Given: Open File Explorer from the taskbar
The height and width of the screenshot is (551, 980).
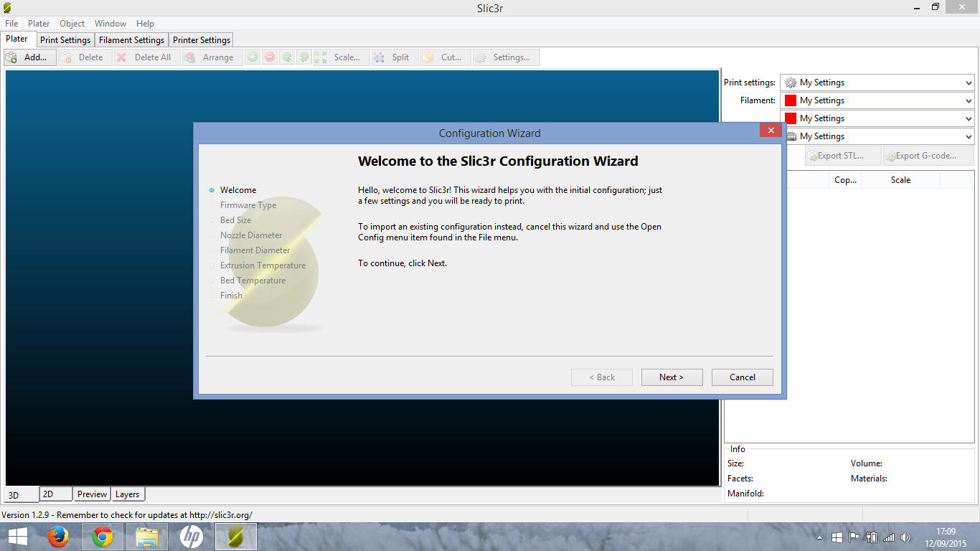Looking at the screenshot, I should coord(147,537).
